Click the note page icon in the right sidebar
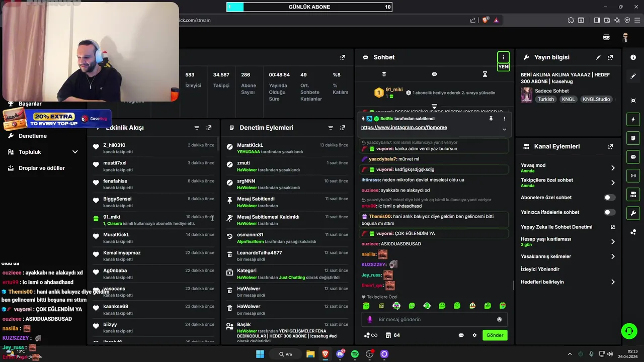Image resolution: width=644 pixels, height=362 pixels. [x=633, y=138]
